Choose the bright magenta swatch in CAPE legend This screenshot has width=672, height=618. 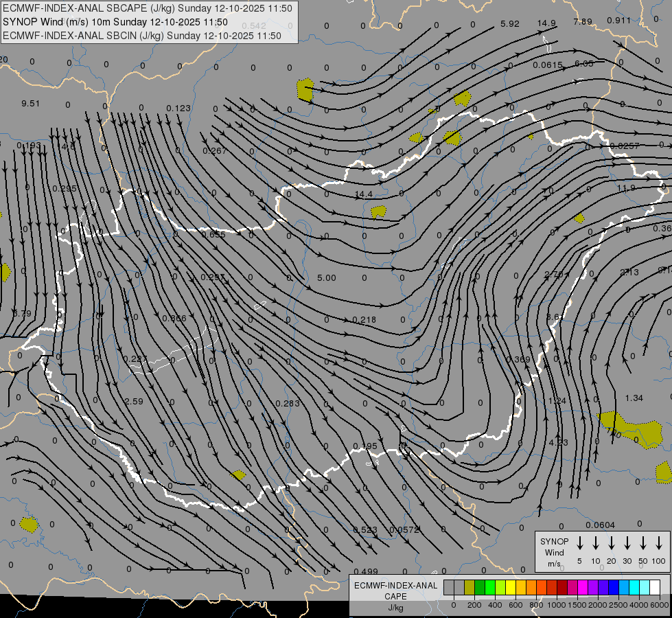(583, 587)
